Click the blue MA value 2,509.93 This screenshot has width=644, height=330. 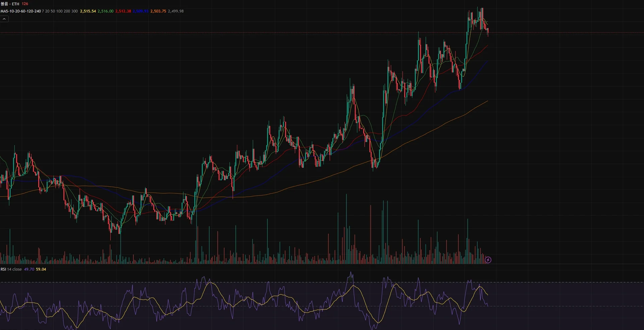141,11
